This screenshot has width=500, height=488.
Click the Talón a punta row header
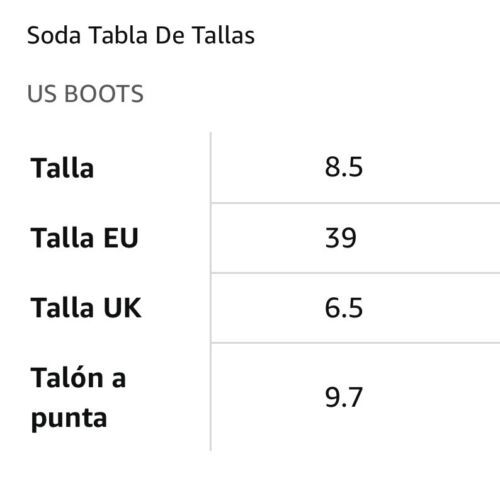(x=78, y=398)
